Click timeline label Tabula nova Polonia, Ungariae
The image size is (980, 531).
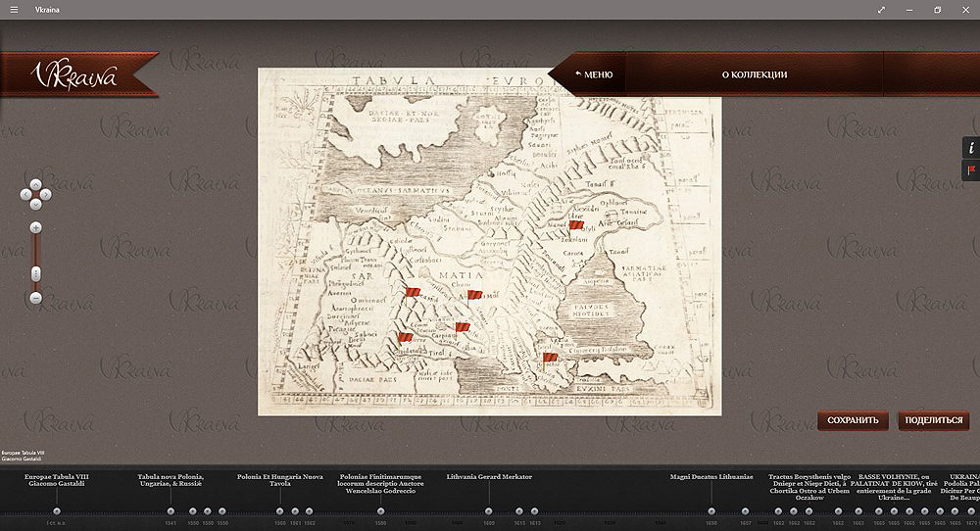point(171,480)
